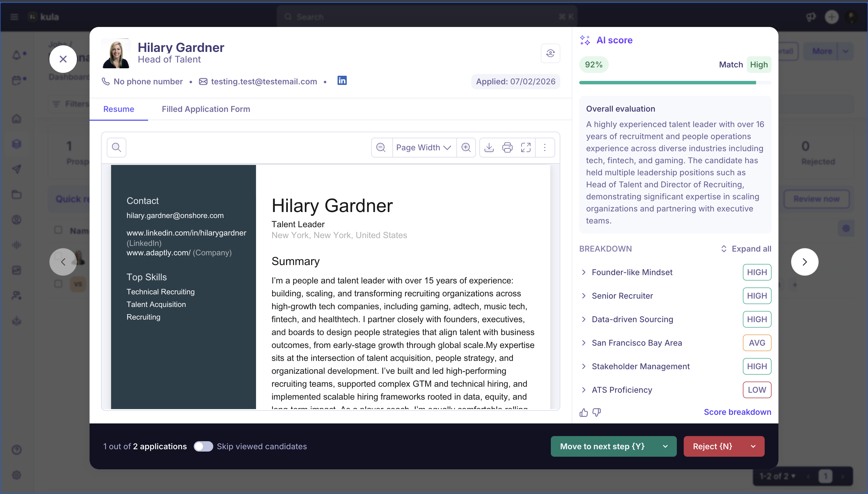Download the resume file

(x=489, y=147)
